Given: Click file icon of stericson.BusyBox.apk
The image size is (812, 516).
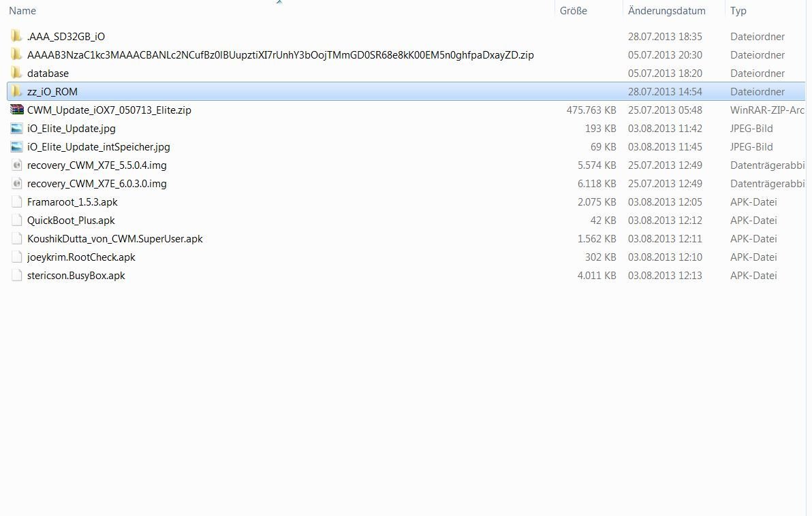Looking at the screenshot, I should coord(16,275).
